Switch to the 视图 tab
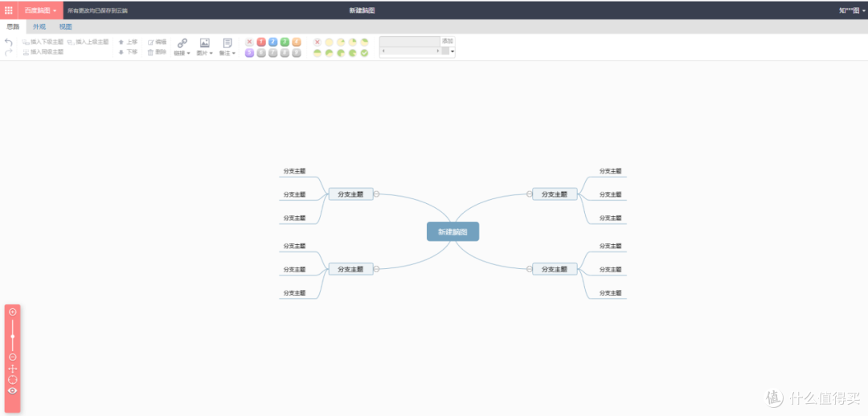 pyautogui.click(x=65, y=27)
